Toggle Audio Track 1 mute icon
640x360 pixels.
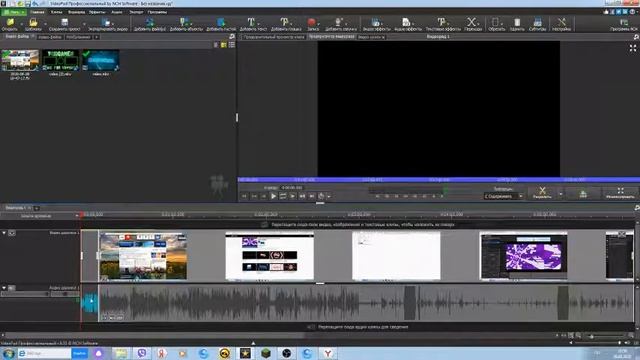[x=11, y=288]
